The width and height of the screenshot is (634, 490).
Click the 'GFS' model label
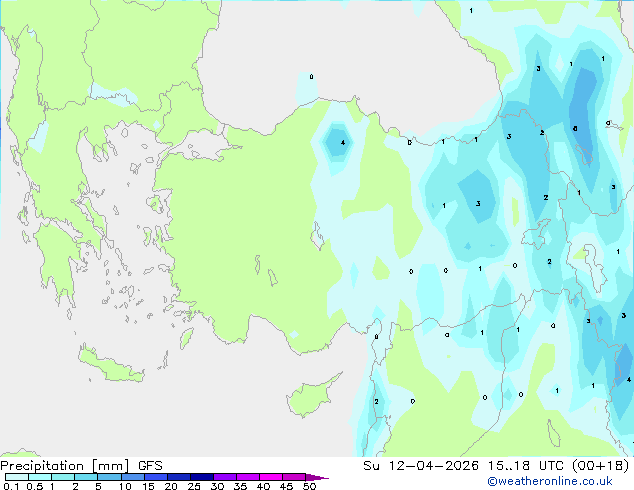(x=150, y=466)
